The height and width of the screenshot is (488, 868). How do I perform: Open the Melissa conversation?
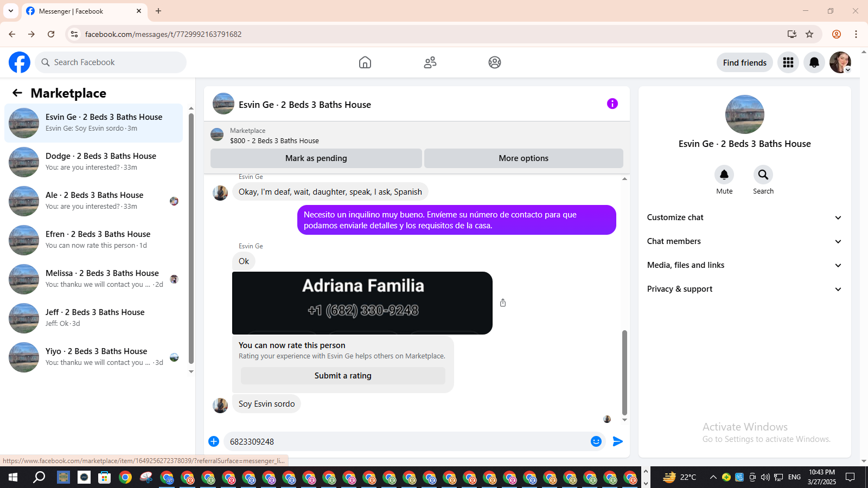coord(93,279)
